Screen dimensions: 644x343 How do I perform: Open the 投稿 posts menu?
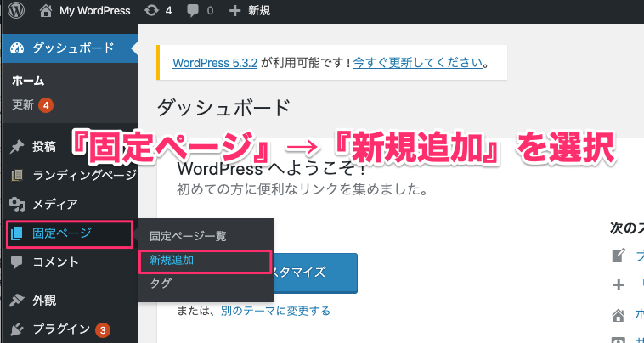[x=44, y=147]
